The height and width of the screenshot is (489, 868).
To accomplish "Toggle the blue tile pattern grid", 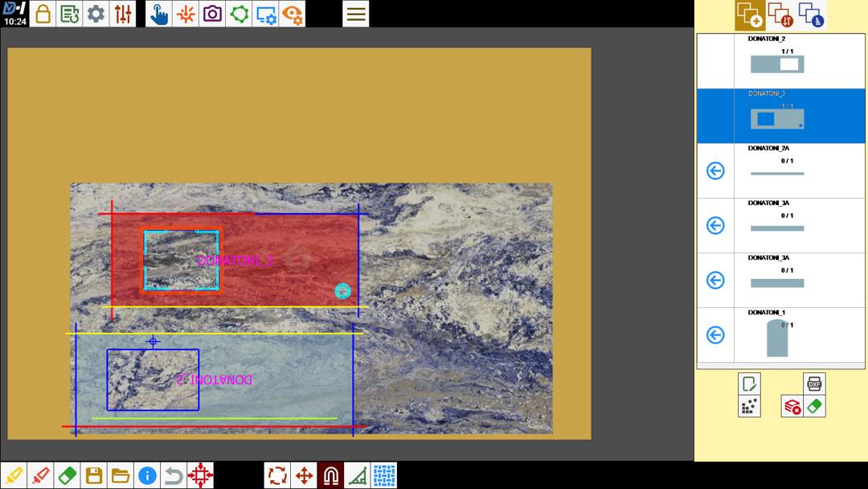I will pos(383,475).
